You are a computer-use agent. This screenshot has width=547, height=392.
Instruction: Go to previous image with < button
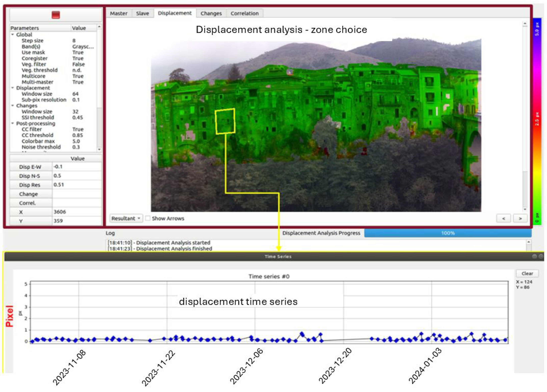(503, 218)
